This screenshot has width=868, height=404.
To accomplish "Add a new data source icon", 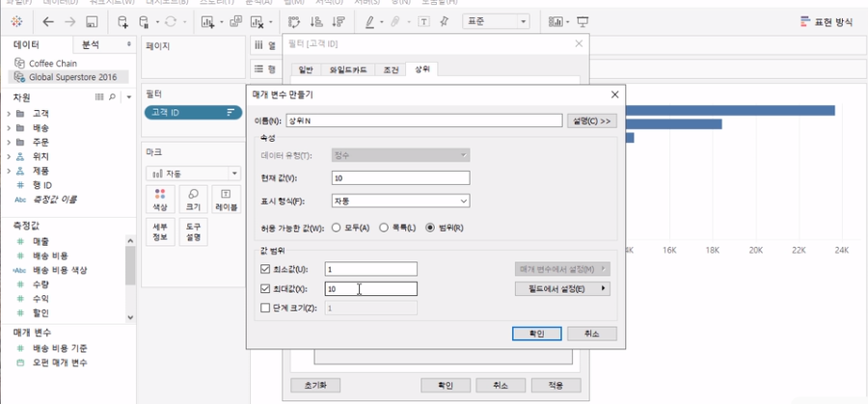I will pos(122,22).
